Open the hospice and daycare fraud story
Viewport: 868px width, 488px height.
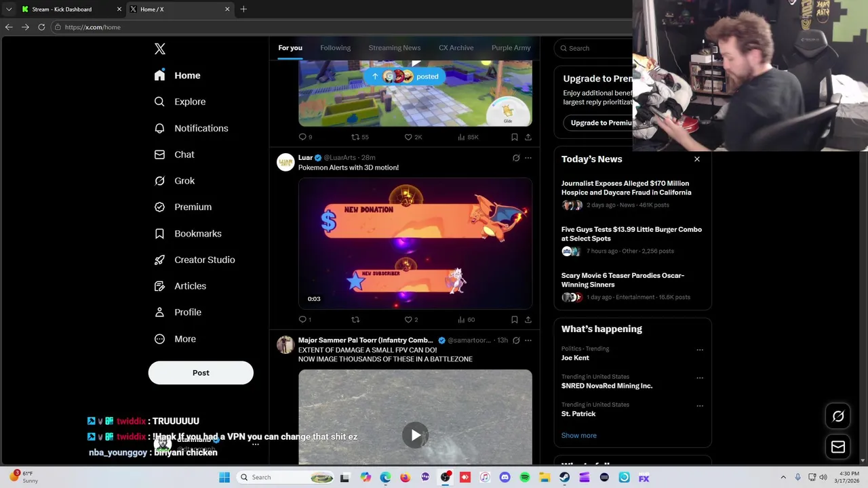coord(633,194)
